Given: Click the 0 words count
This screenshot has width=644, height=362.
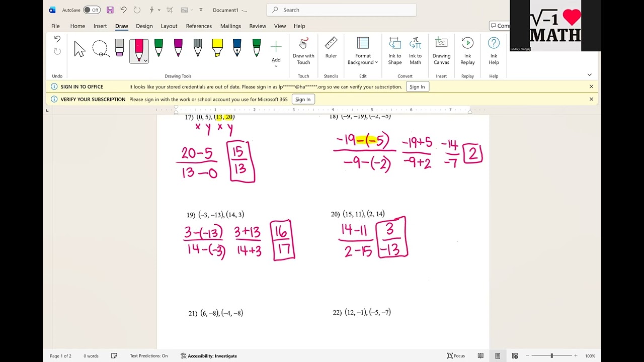Looking at the screenshot, I should 91,356.
